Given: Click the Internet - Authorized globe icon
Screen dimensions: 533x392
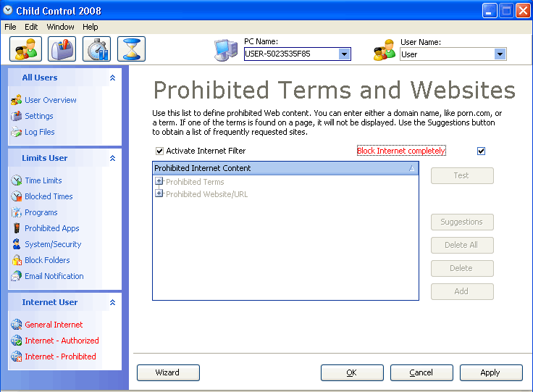Looking at the screenshot, I should tap(16, 341).
